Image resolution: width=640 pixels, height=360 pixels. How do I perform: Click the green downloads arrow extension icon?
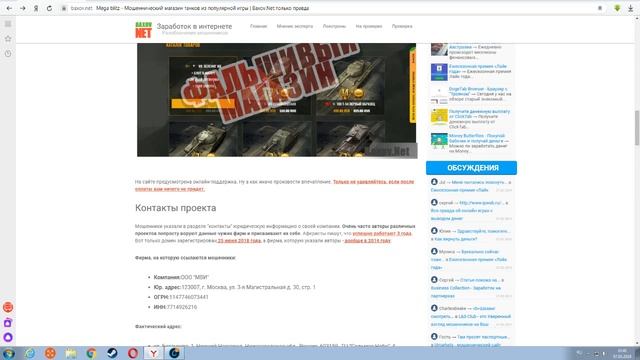617,8
